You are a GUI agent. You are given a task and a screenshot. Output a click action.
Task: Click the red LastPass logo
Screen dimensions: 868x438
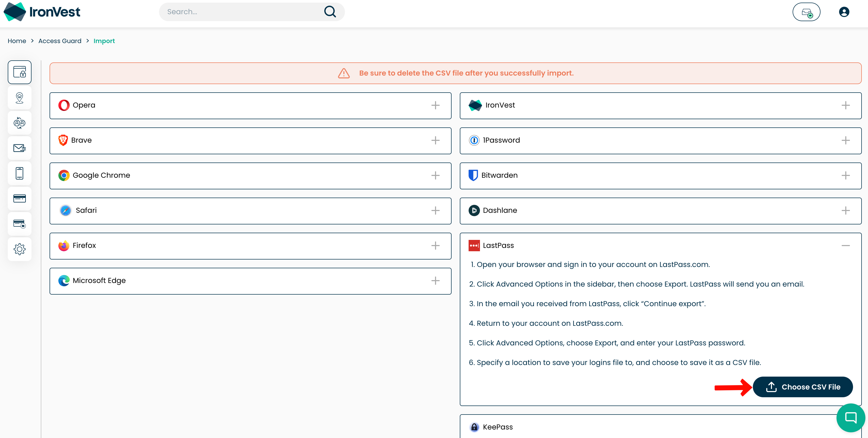pyautogui.click(x=474, y=245)
